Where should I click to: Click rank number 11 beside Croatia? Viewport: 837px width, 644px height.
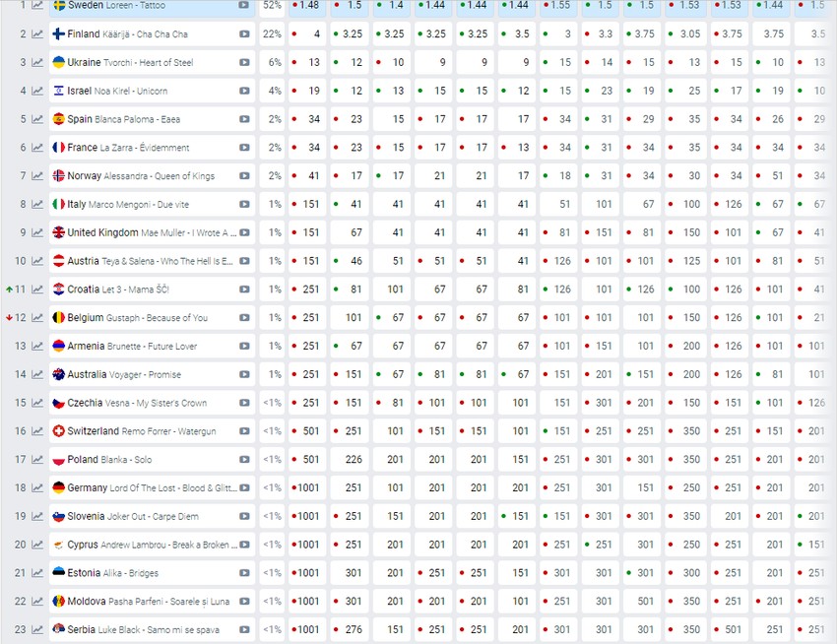20,290
